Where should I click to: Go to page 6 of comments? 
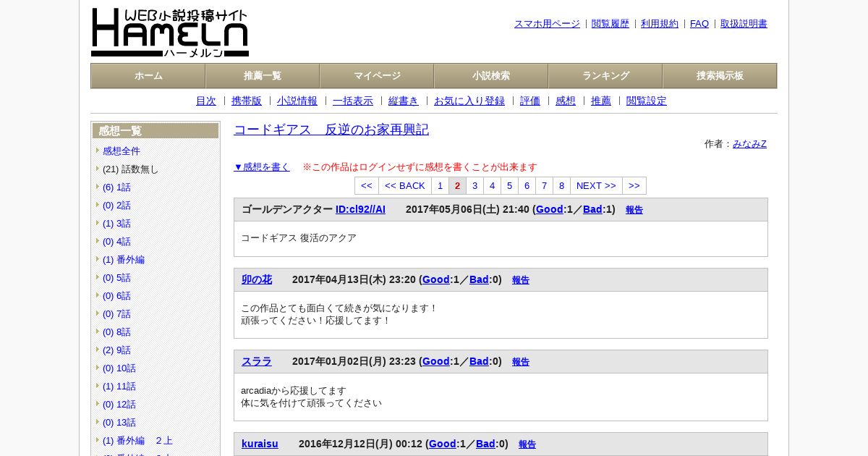point(527,186)
